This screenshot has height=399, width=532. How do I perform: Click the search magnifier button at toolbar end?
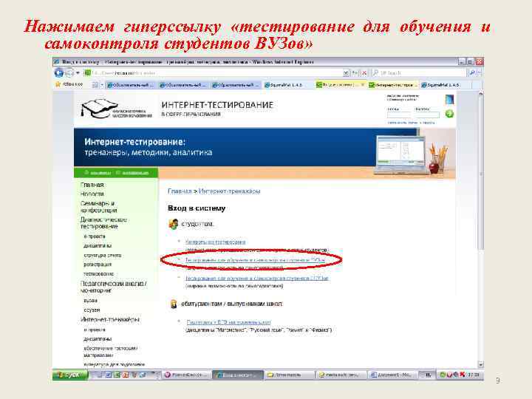(x=471, y=73)
